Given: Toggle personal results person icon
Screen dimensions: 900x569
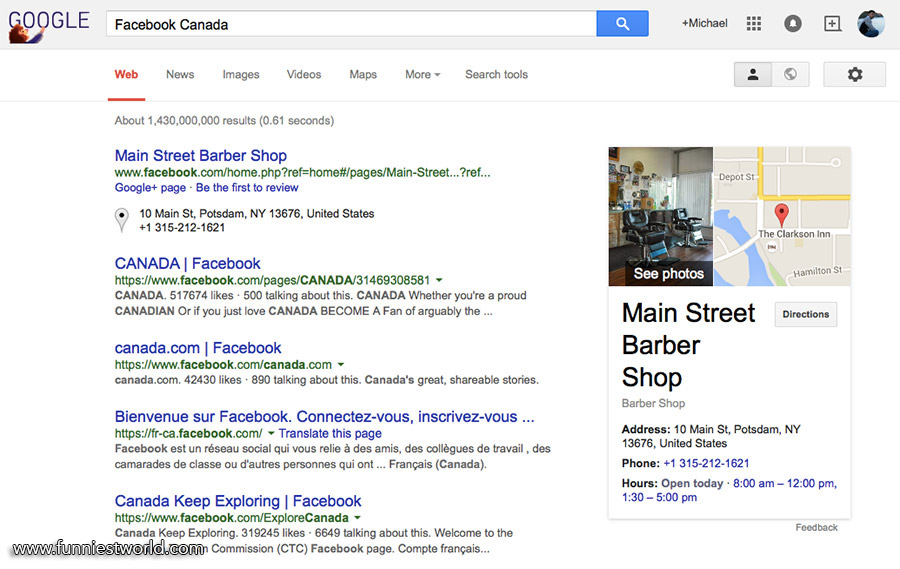Looking at the screenshot, I should point(753,74).
